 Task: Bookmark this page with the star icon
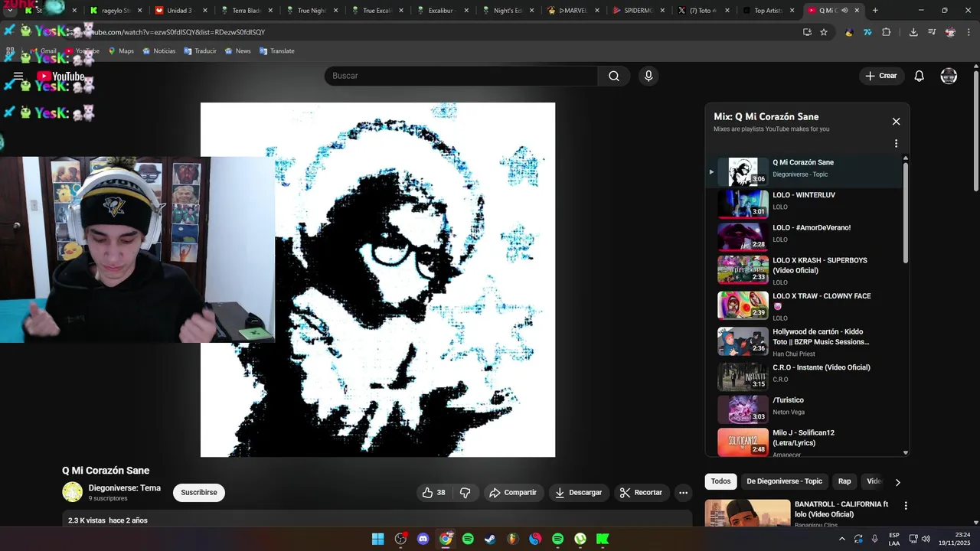point(824,32)
